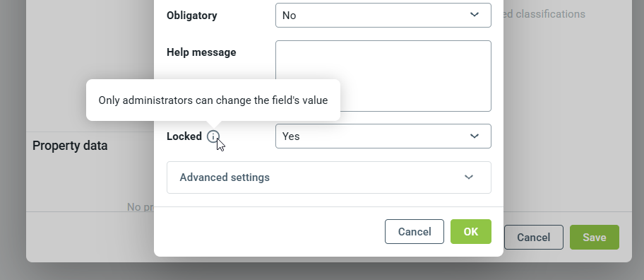Click the Obligatory field label
This screenshot has width=644, height=280.
tap(192, 16)
